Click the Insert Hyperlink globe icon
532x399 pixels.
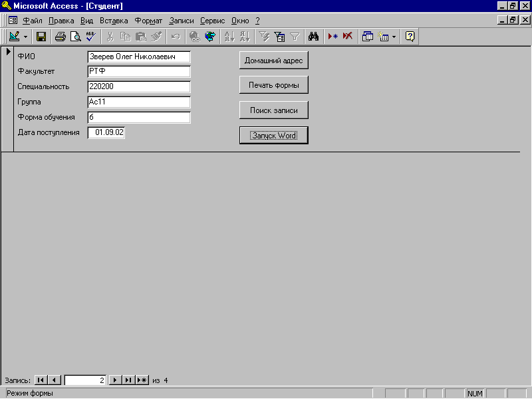coord(194,37)
